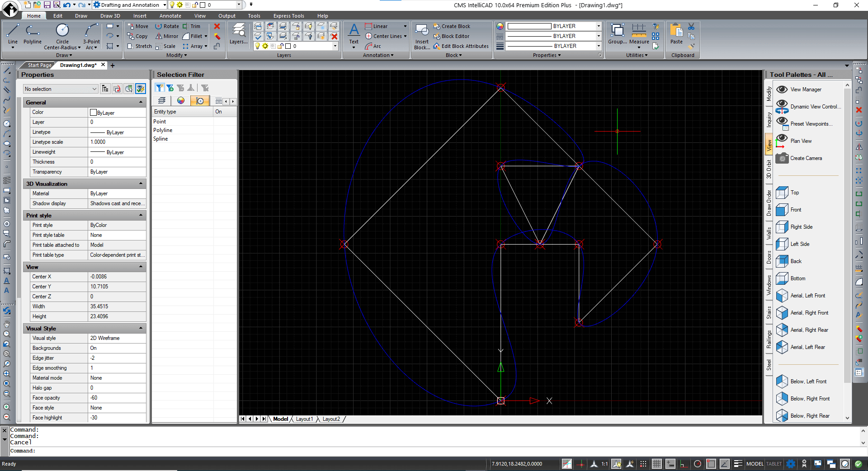Image resolution: width=868 pixels, height=471 pixels.
Task: Collapse the Print style section
Action: pyautogui.click(x=141, y=215)
